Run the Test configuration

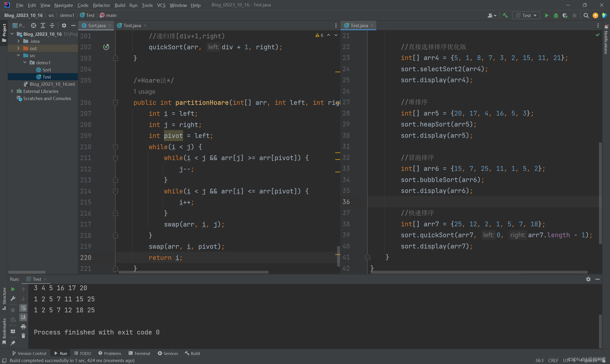tap(546, 15)
